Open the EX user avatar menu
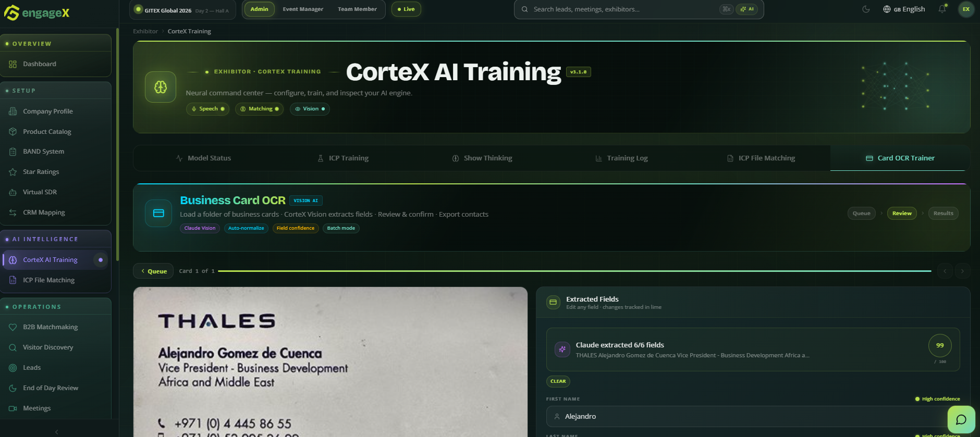 (x=966, y=9)
